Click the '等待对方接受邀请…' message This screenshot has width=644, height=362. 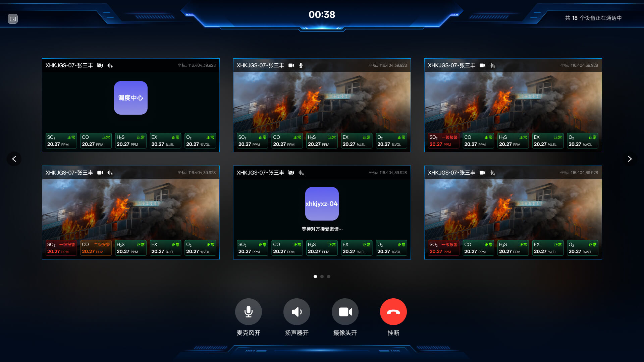322,229
